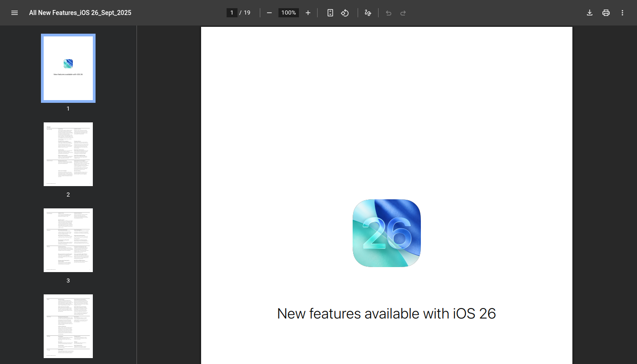Click the zoom out minus icon

point(269,13)
